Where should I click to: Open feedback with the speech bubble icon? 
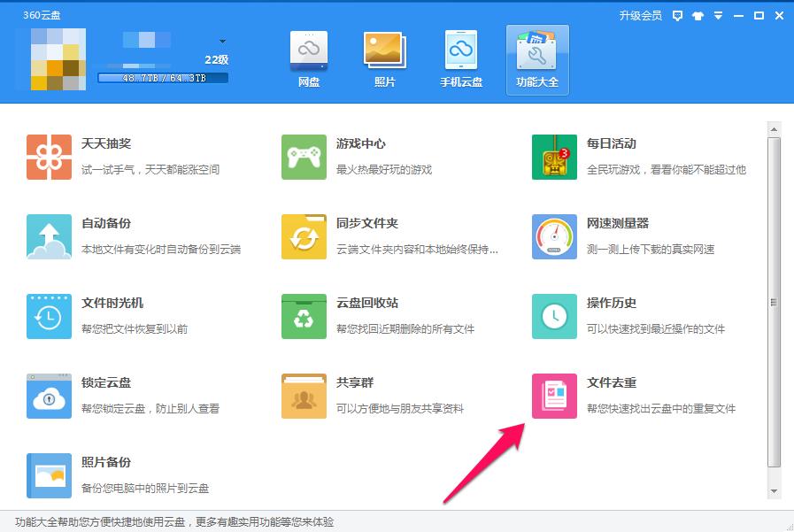click(x=675, y=15)
